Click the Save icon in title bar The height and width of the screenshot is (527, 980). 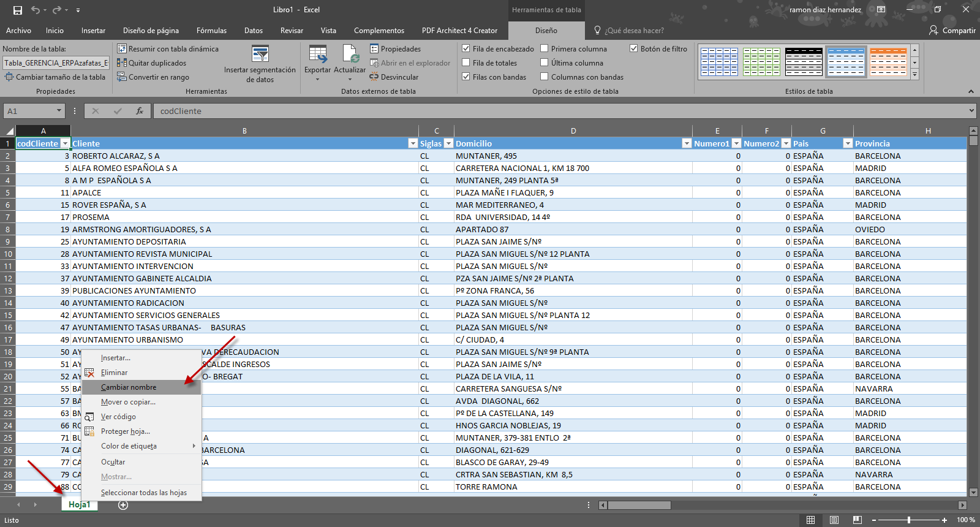[x=18, y=10]
